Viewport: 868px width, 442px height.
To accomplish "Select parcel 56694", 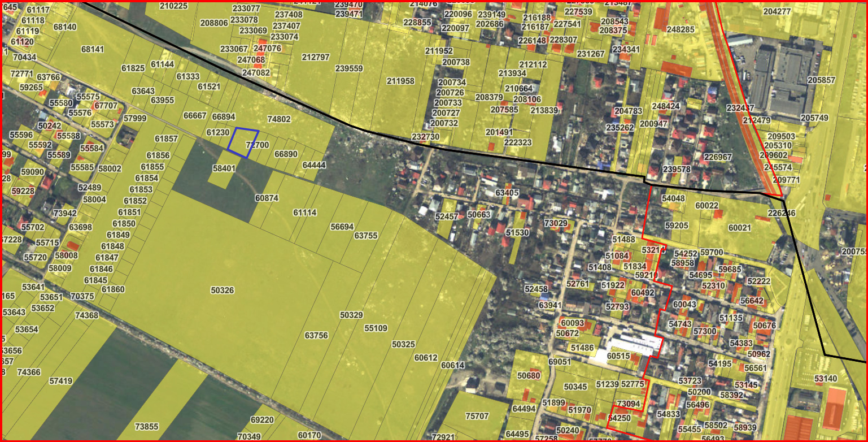I will (342, 227).
